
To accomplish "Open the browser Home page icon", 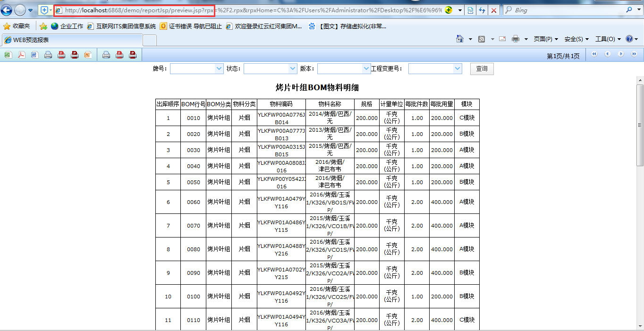I will coord(460,39).
